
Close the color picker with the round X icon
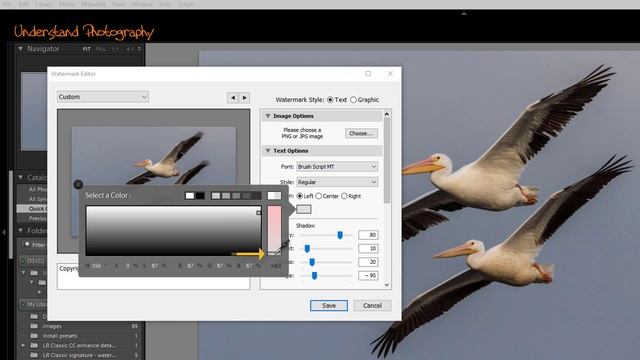click(x=78, y=184)
